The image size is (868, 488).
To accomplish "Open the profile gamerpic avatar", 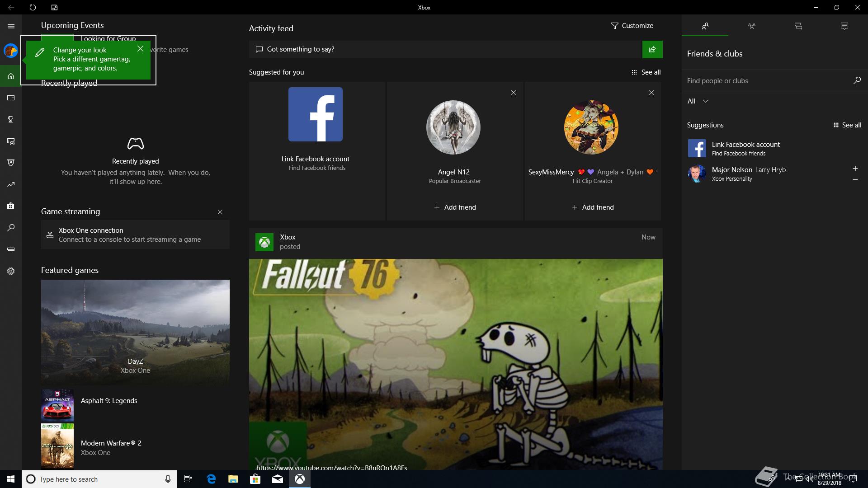I will (11, 51).
